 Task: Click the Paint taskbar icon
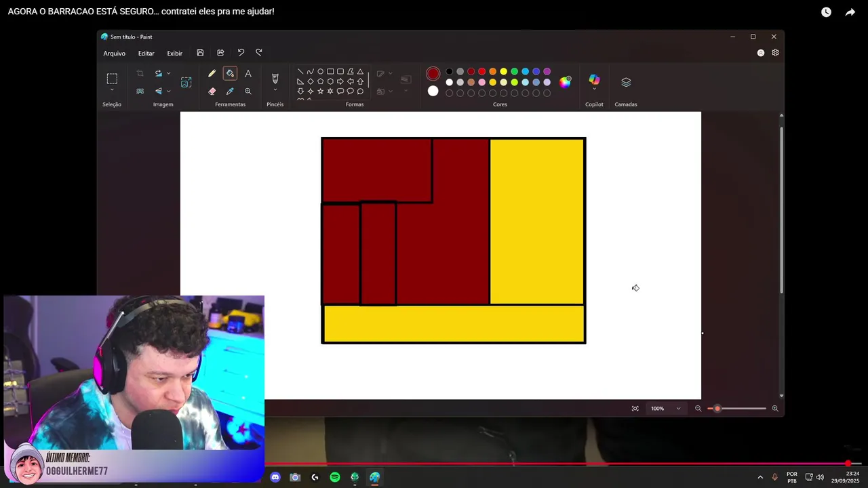point(374,477)
